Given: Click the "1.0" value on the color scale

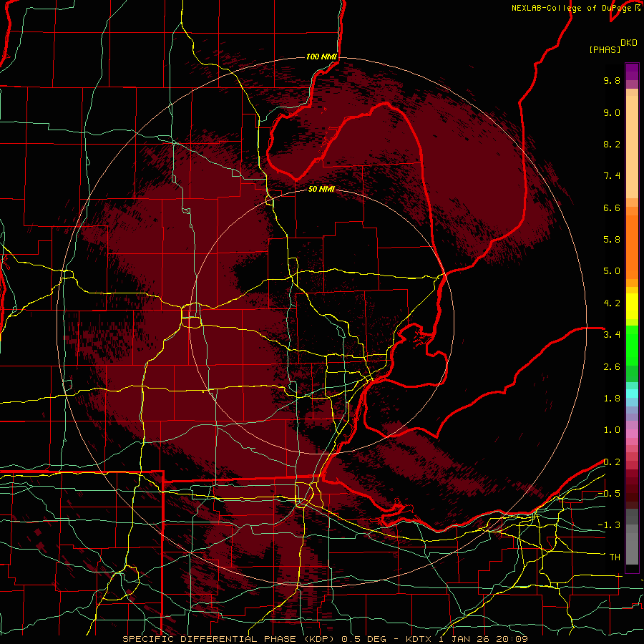Looking at the screenshot, I should pyautogui.click(x=612, y=430).
